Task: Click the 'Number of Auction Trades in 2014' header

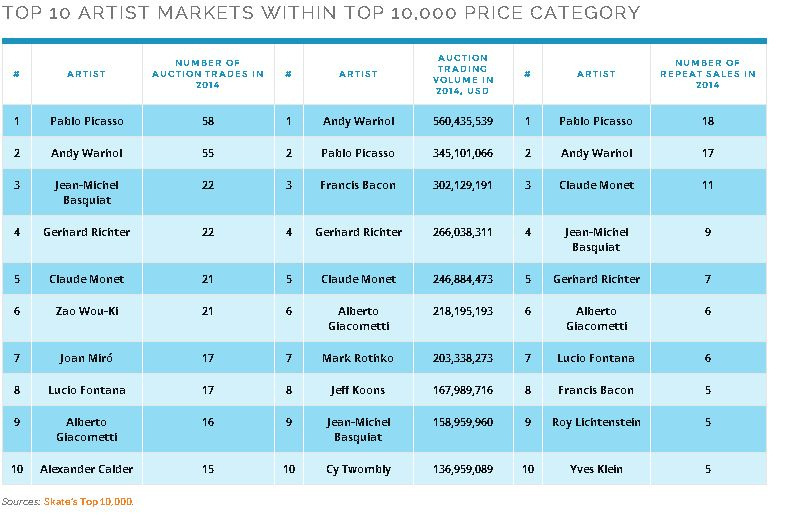Action: coord(207,73)
